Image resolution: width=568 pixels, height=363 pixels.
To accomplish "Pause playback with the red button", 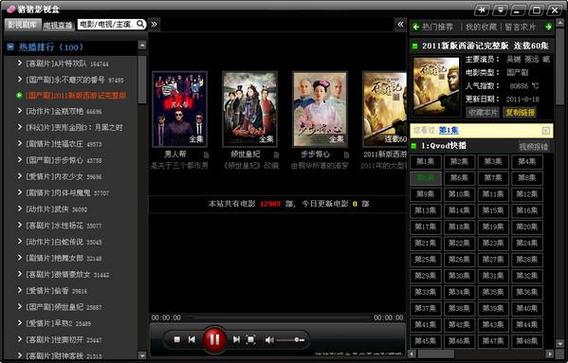I will click(214, 339).
